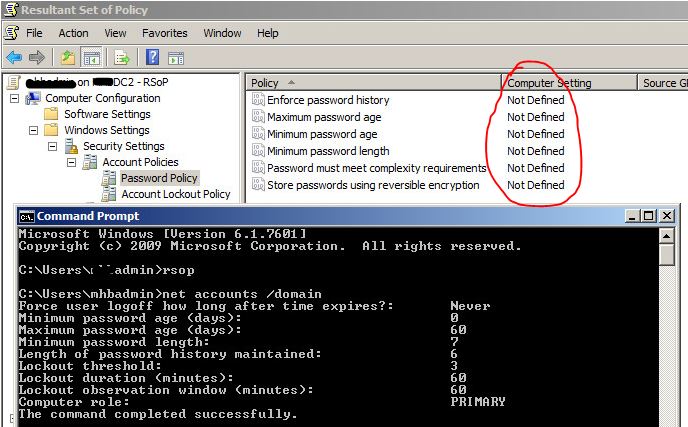688x427 pixels.
Task: Select the Windows Settings tree label
Action: (107, 130)
